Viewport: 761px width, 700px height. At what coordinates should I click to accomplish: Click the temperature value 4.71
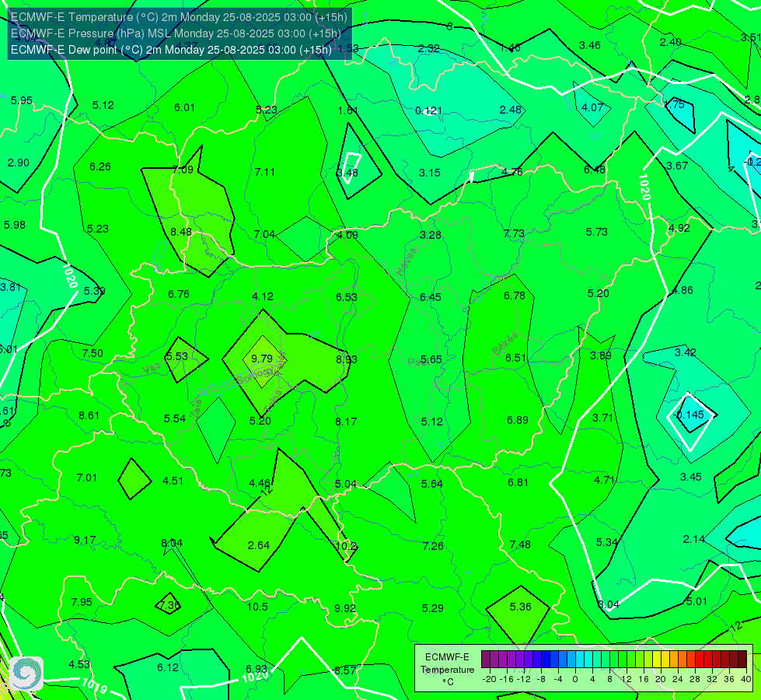(x=605, y=481)
